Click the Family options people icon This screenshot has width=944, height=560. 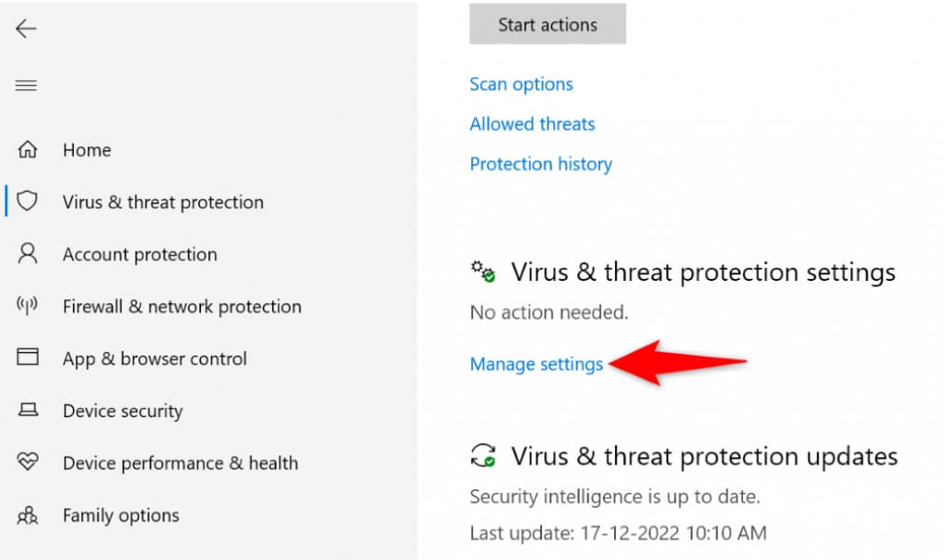(29, 515)
